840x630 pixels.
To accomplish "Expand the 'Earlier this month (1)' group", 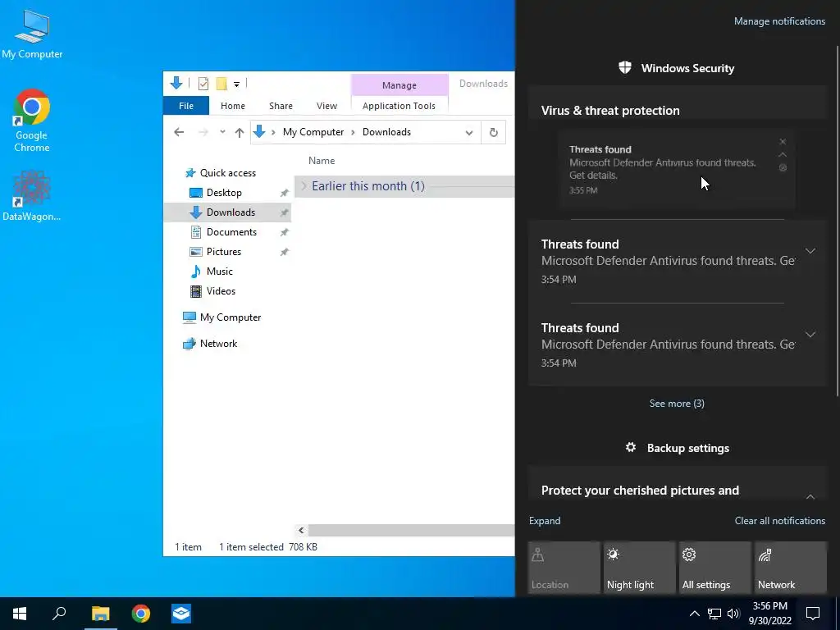I will 304,186.
